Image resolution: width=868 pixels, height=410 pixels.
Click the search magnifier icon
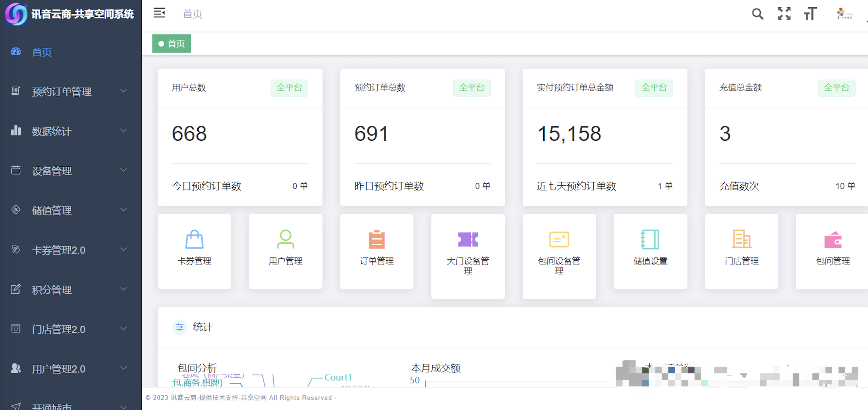click(757, 14)
